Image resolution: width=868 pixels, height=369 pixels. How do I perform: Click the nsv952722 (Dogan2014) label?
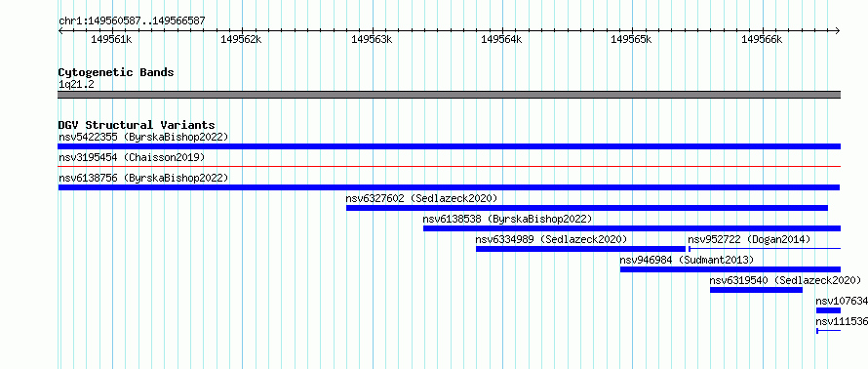[x=749, y=239]
